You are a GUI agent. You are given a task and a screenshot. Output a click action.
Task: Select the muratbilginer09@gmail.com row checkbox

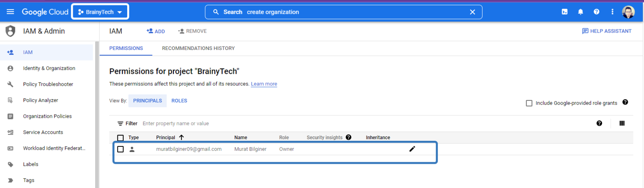click(120, 149)
